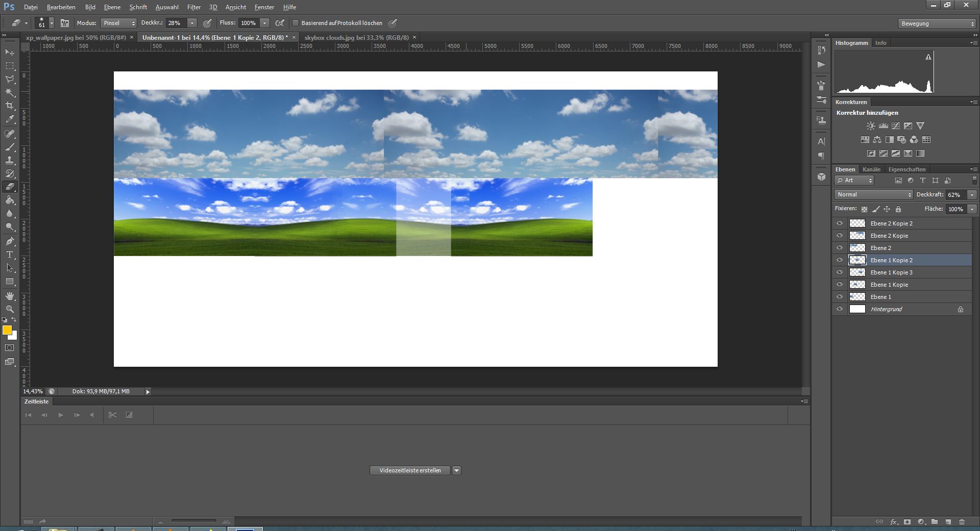Hide the Ebene 2 layer

coord(840,247)
